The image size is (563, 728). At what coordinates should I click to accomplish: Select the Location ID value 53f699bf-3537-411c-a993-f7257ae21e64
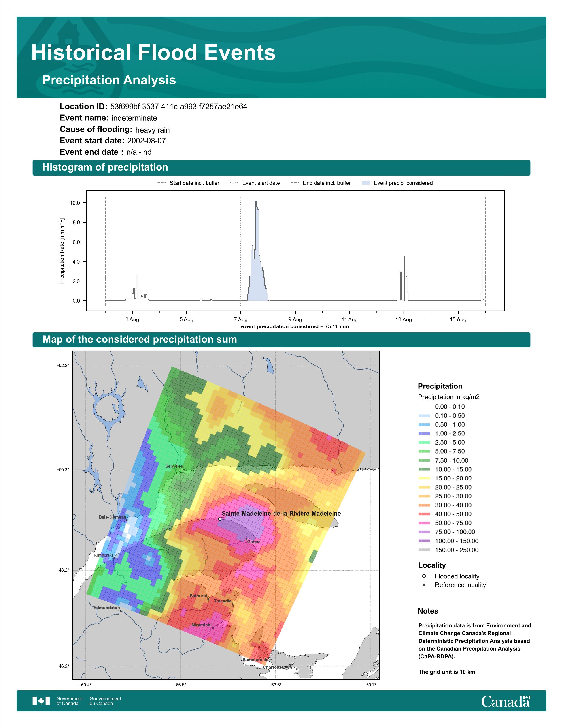pos(179,107)
